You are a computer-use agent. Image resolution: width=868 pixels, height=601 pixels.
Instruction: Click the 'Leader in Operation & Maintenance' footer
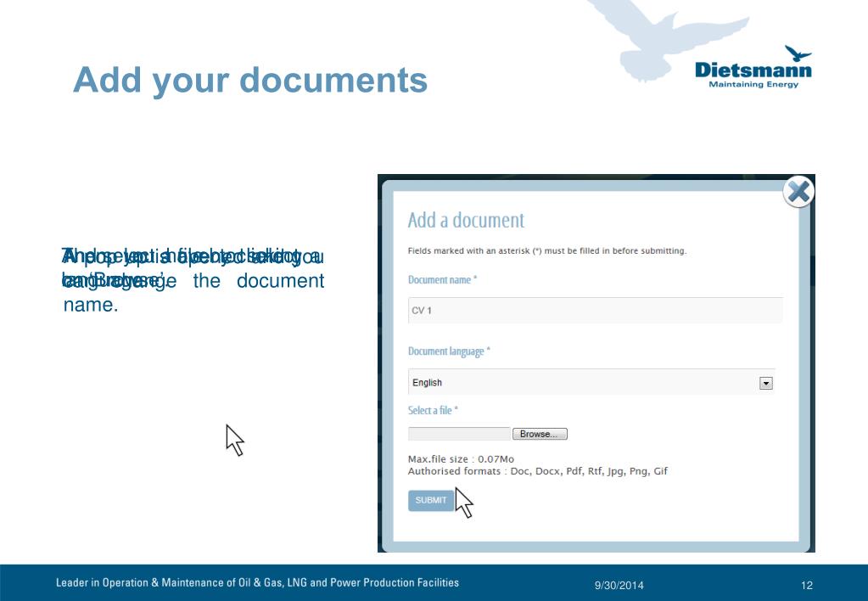point(257,582)
